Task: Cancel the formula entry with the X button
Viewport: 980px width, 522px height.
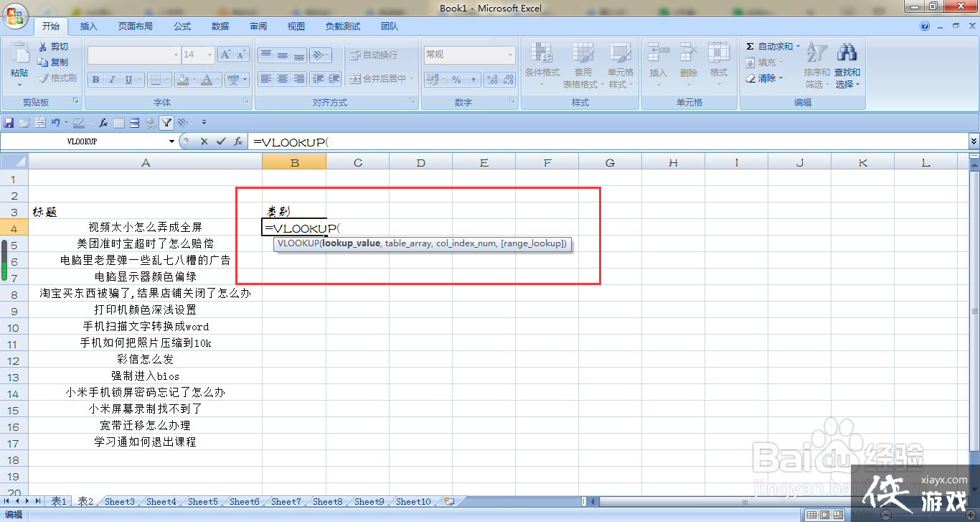Action: 204,142
